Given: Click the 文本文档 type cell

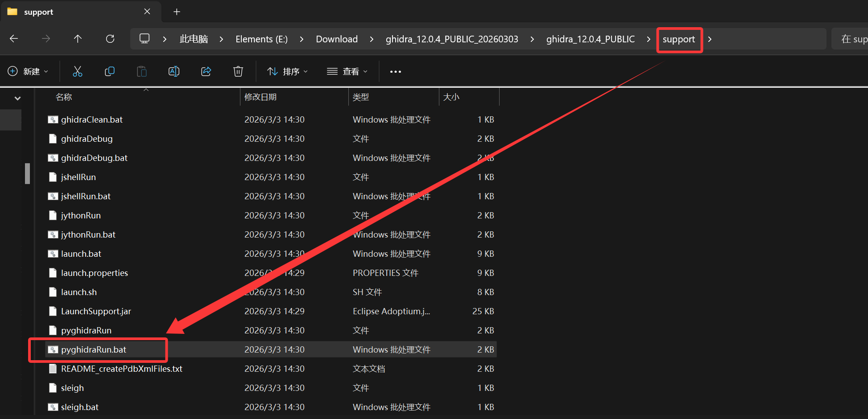Looking at the screenshot, I should pyautogui.click(x=369, y=369).
